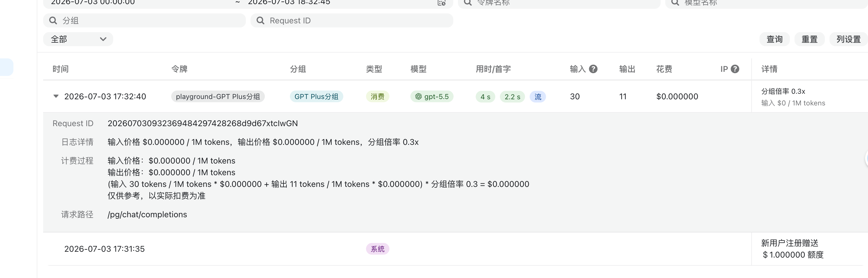868x278 pixels.
Task: Focus the Request ID search field
Action: [352, 20]
